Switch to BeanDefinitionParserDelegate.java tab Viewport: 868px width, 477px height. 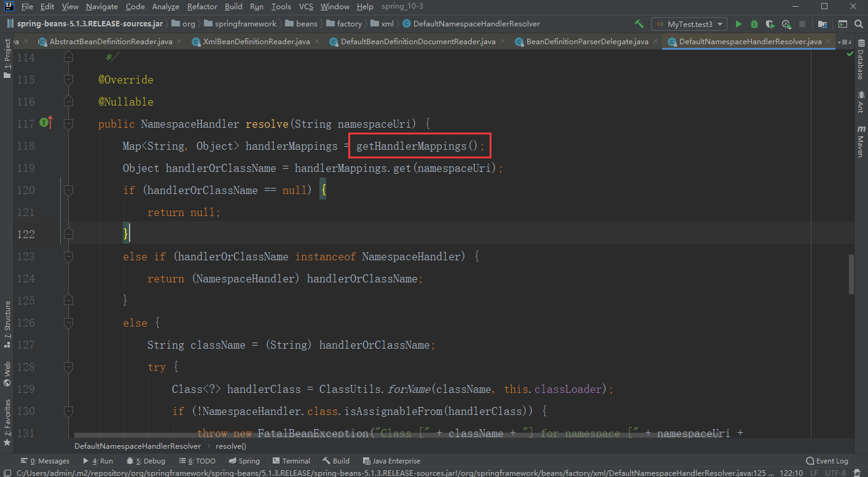click(587, 42)
